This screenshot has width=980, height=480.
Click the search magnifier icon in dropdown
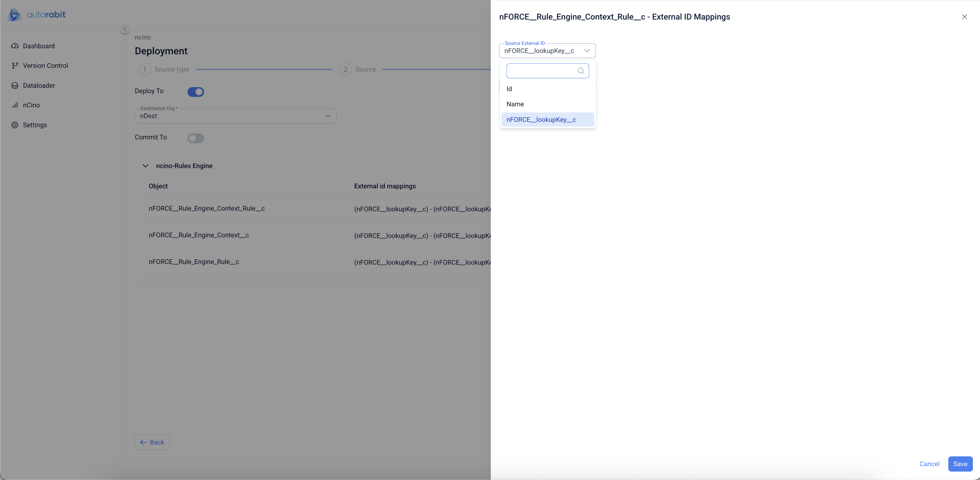click(580, 71)
